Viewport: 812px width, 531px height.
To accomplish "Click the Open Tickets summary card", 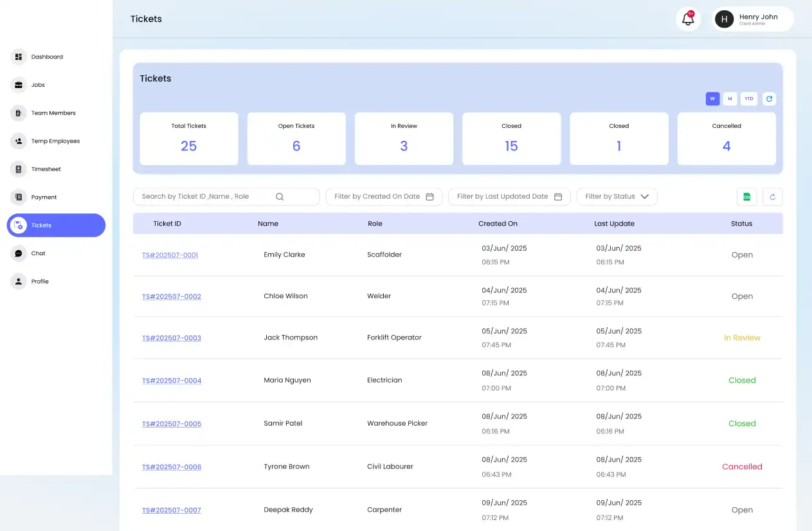I will point(296,138).
